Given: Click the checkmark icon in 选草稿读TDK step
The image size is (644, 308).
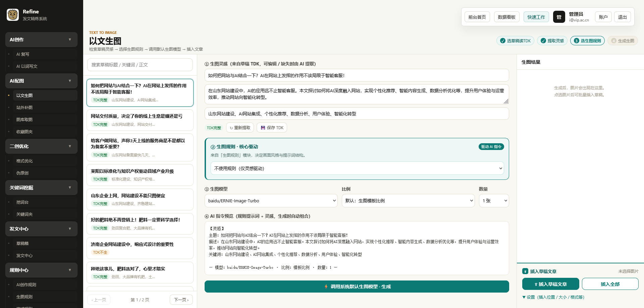Looking at the screenshot, I should [502, 41].
